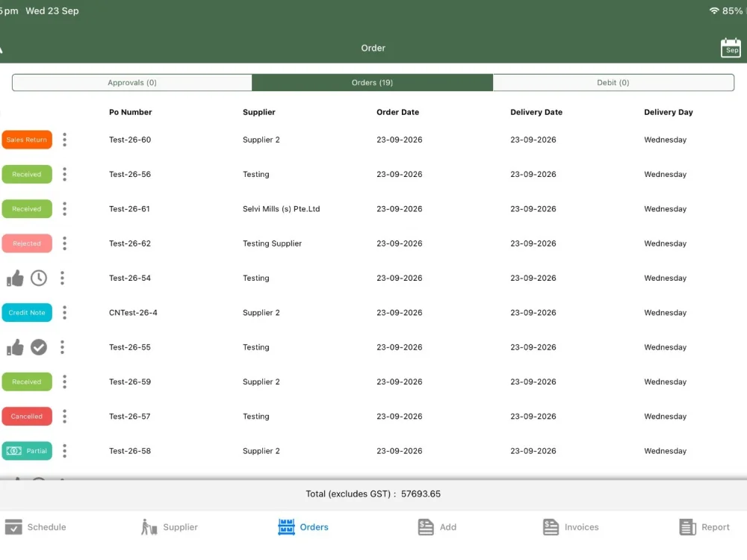This screenshot has width=747, height=560.
Task: Switch to Approvals (0) tab
Action: coord(132,82)
